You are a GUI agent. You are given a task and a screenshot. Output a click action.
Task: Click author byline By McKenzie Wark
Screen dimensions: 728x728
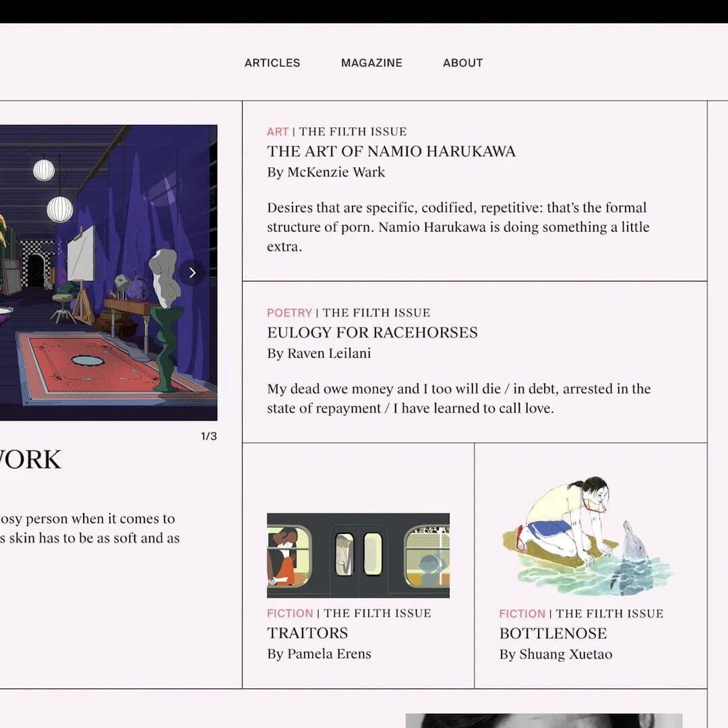326,172
